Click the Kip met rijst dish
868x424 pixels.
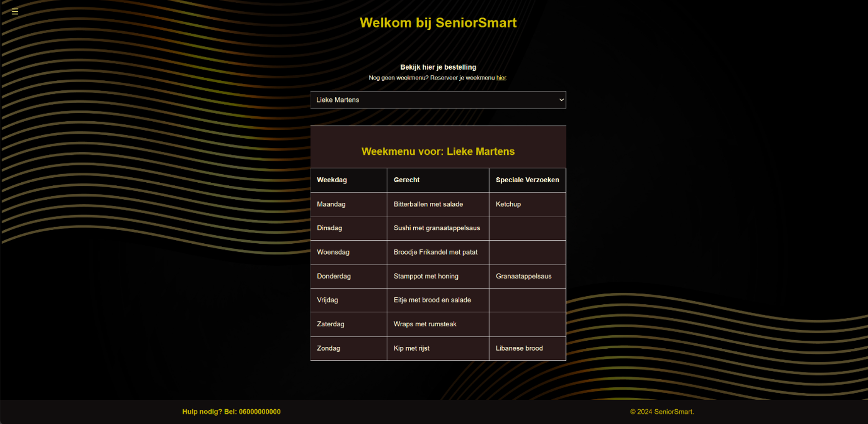411,348
